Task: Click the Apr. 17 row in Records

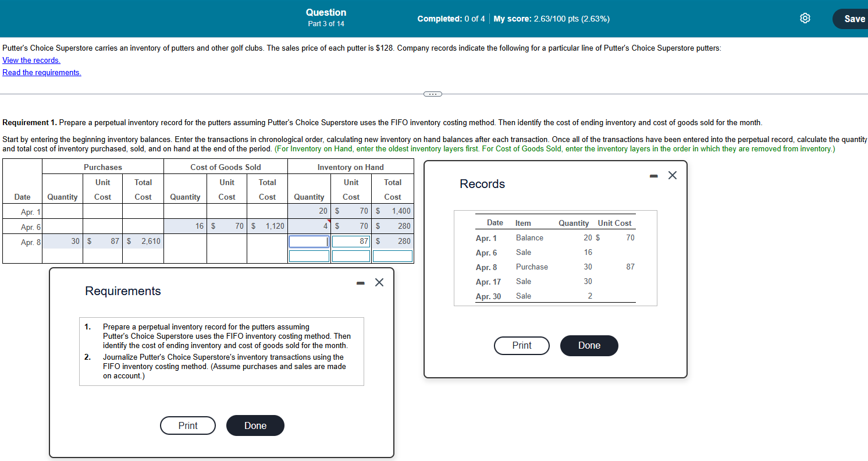Action: [554, 282]
